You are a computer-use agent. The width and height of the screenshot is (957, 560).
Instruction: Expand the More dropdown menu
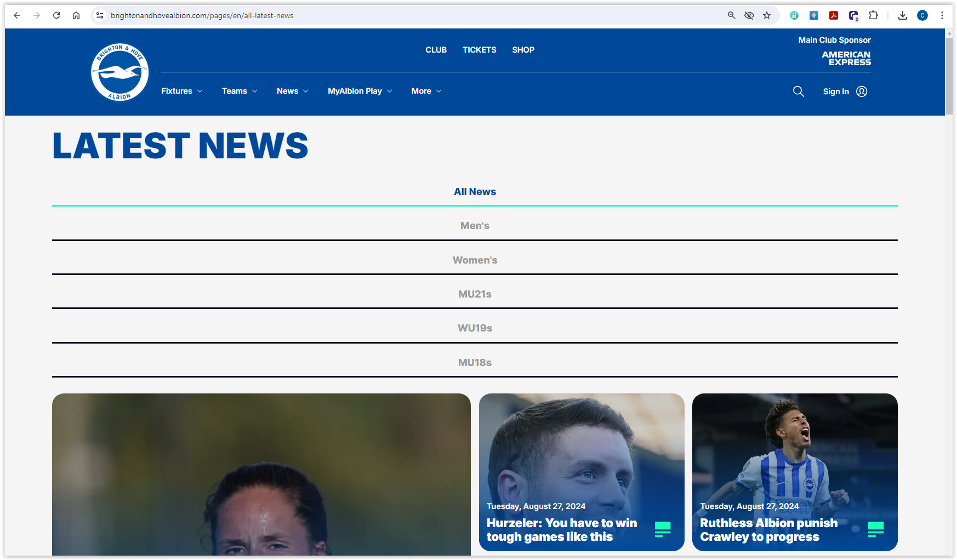(426, 91)
